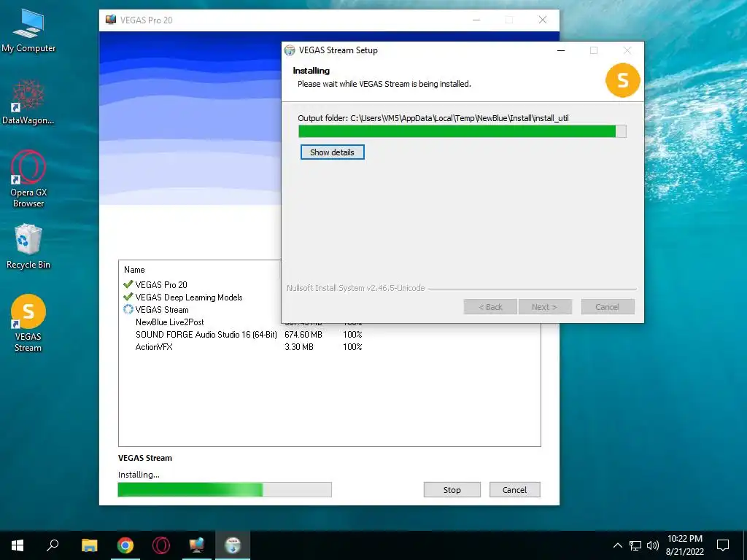Minimize the VEGAS Stream Setup window
This screenshot has height=560, width=747.
coord(561,50)
